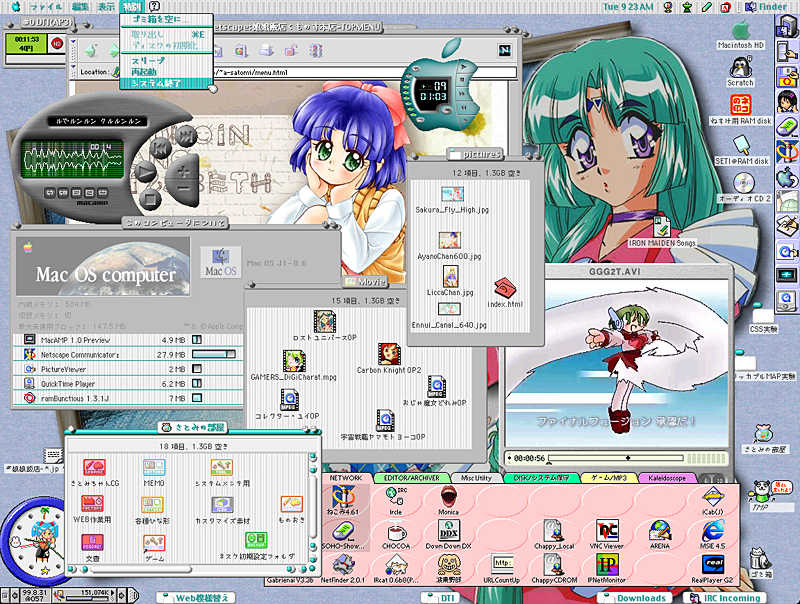
Task: Open Carbon Knight OP2 movie file
Action: click(x=389, y=354)
